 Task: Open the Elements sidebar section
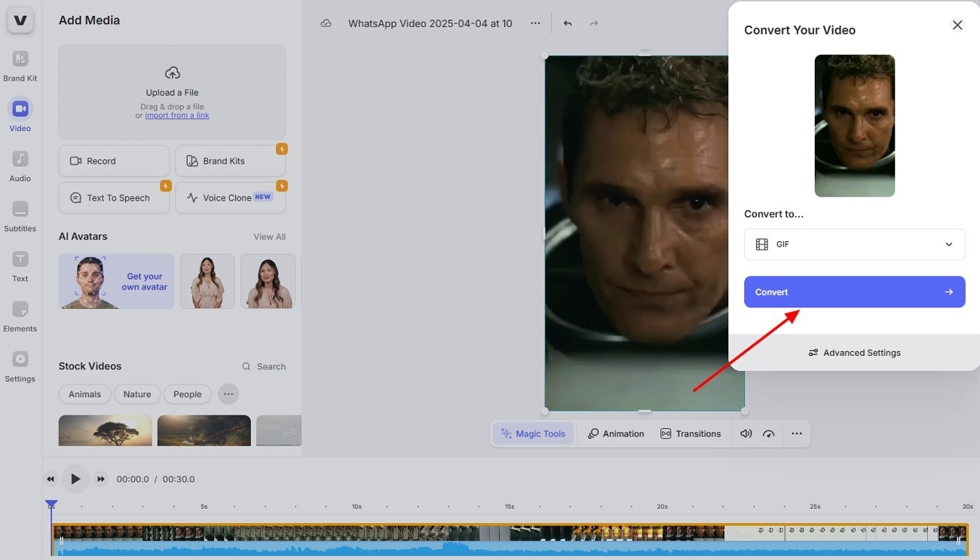pyautogui.click(x=20, y=317)
